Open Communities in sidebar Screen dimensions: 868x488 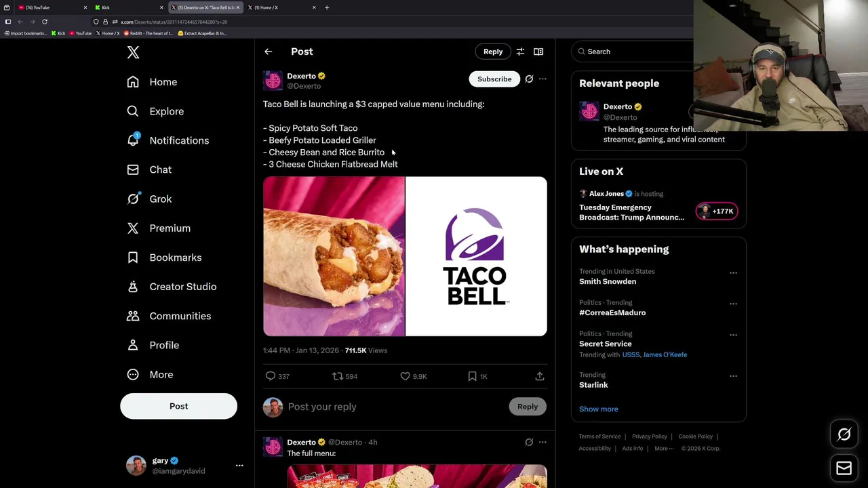169,316
